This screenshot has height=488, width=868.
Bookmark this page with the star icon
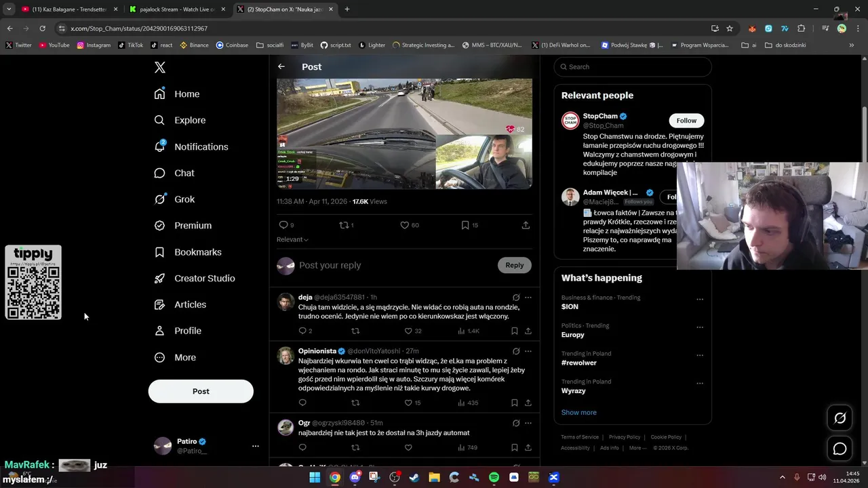(730, 28)
